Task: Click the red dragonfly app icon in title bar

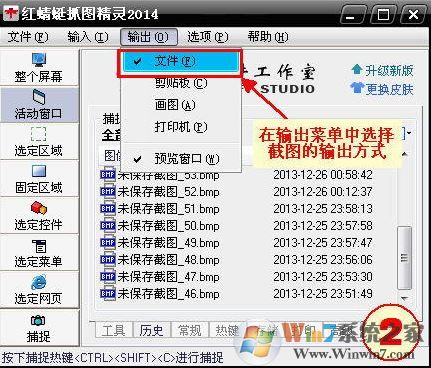Action: 11,13
